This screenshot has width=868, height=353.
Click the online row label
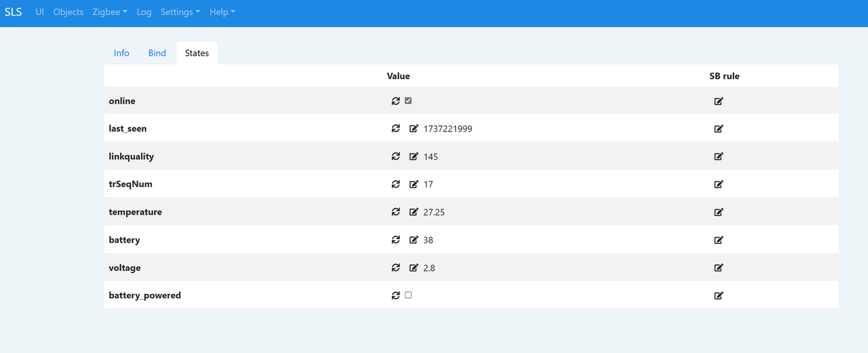coord(122,101)
